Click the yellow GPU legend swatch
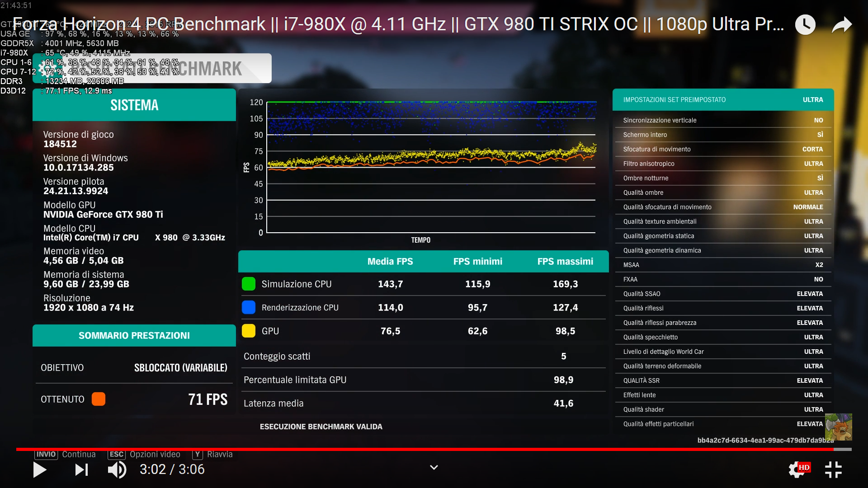The height and width of the screenshot is (488, 868). 249,331
